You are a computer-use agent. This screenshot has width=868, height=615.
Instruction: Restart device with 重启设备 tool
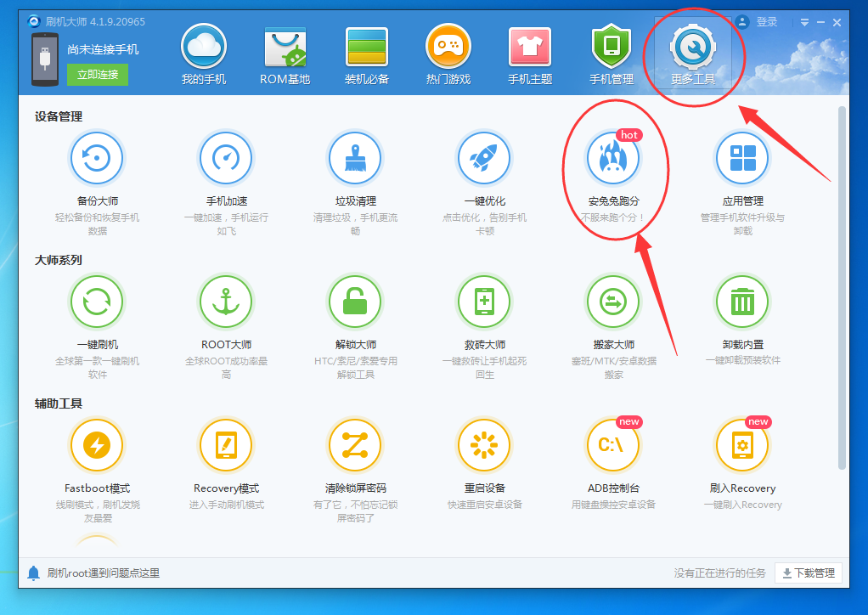pos(484,444)
